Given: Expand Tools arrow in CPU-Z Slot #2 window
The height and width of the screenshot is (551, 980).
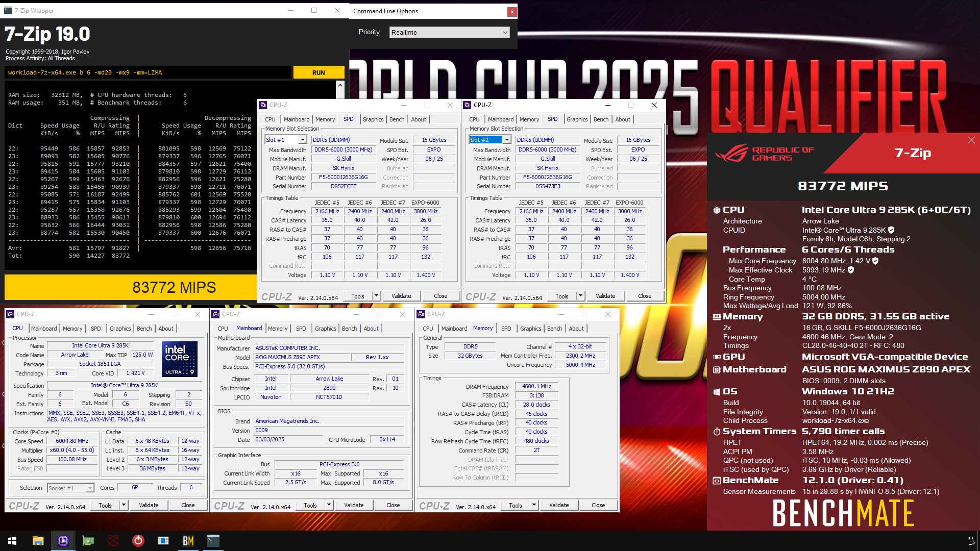Looking at the screenshot, I should tap(580, 296).
